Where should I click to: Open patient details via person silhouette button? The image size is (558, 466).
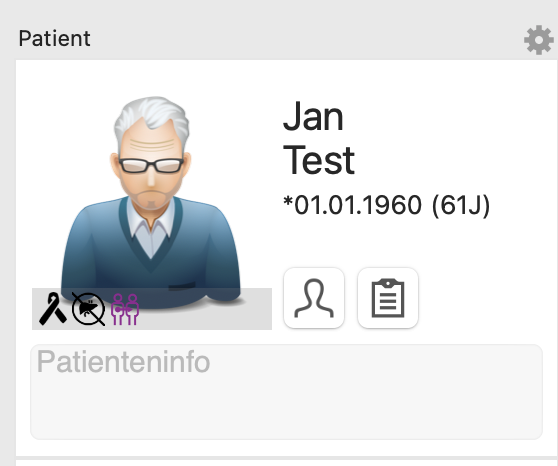(x=314, y=298)
